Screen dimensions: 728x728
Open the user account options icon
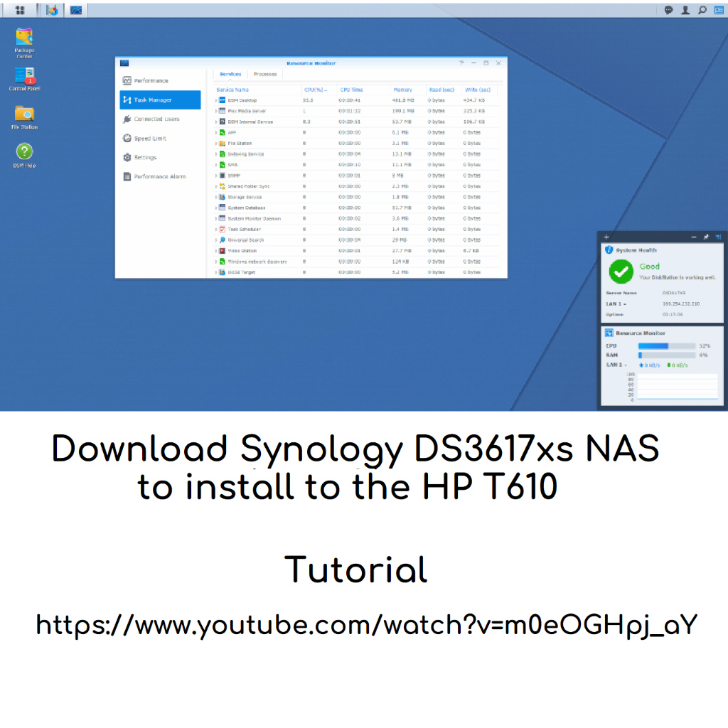click(685, 10)
